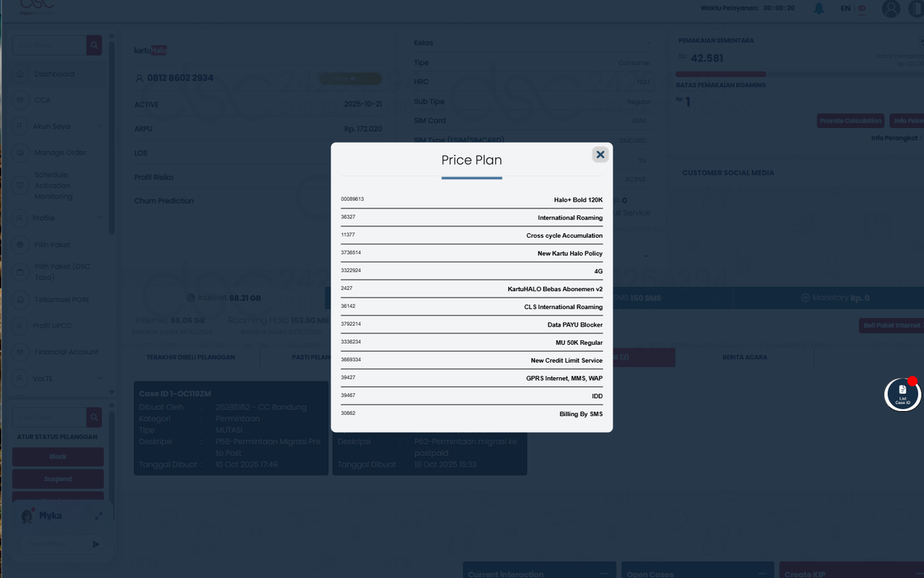
Task: Switch to Berita Acara tab
Action: point(745,357)
